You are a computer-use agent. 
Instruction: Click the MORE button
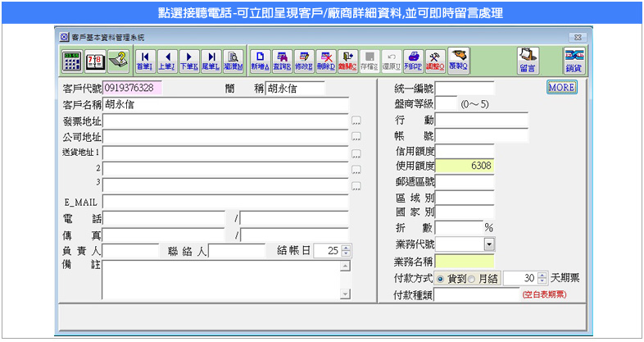click(x=561, y=87)
